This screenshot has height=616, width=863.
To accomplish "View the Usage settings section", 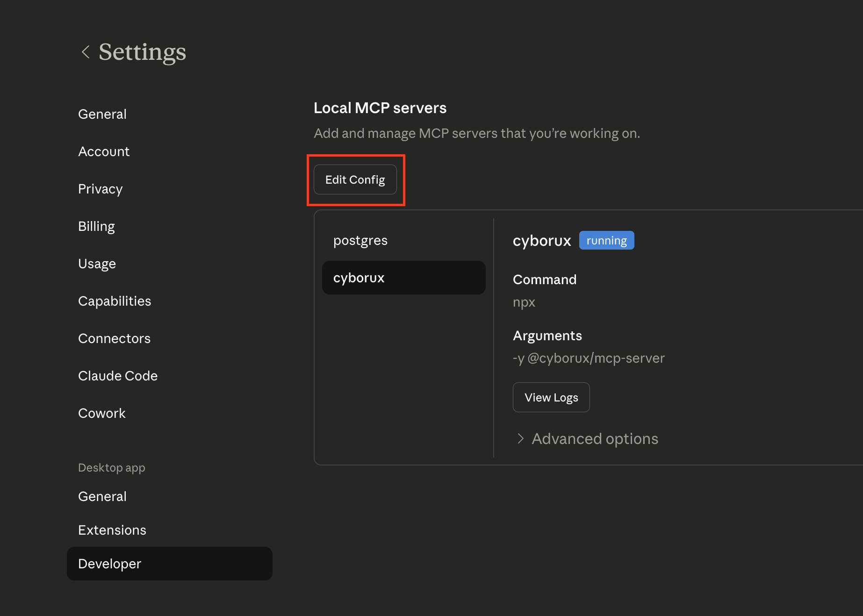I will point(97,263).
